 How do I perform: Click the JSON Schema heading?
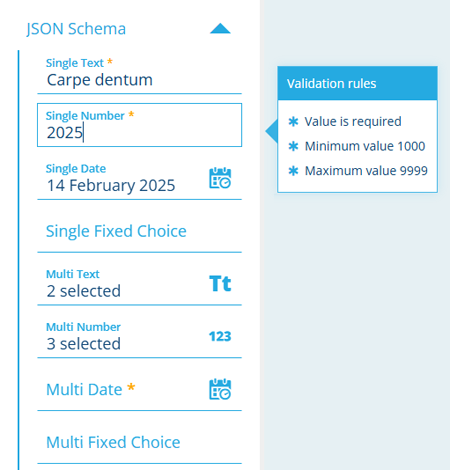76,29
